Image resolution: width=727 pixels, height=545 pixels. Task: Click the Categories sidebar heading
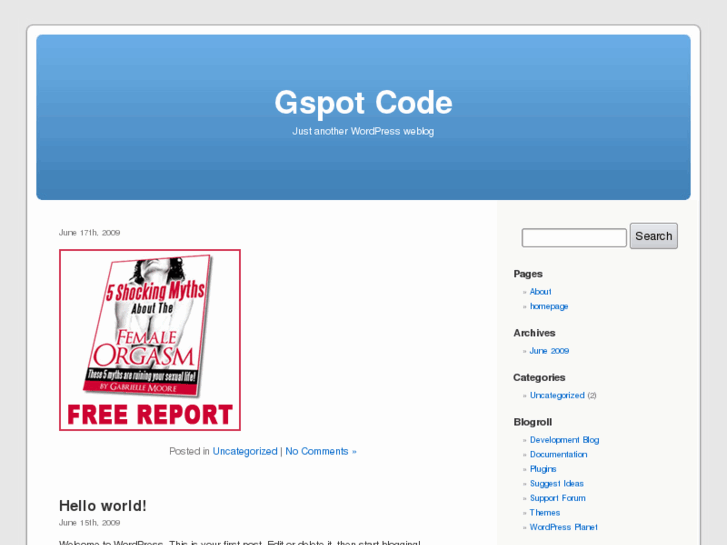[539, 378]
